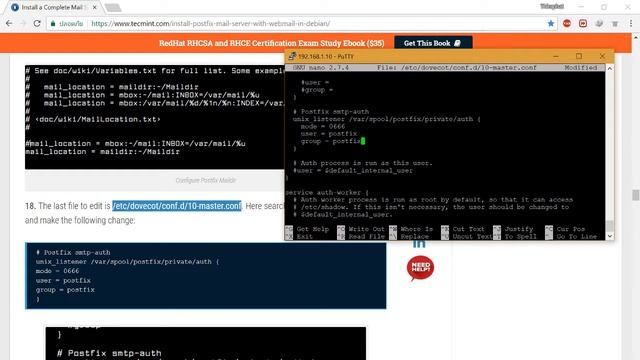Viewport: 640px width, 360px height.
Task: Close the Install a Complete Mail tab
Action: click(x=94, y=7)
